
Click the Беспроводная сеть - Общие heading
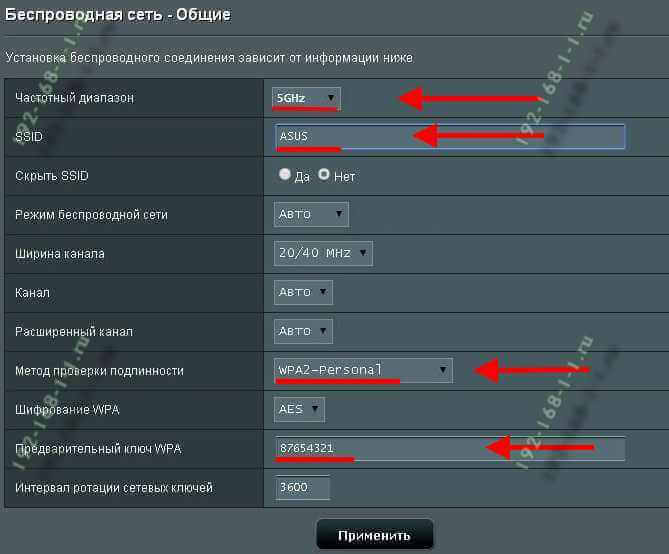click(118, 15)
